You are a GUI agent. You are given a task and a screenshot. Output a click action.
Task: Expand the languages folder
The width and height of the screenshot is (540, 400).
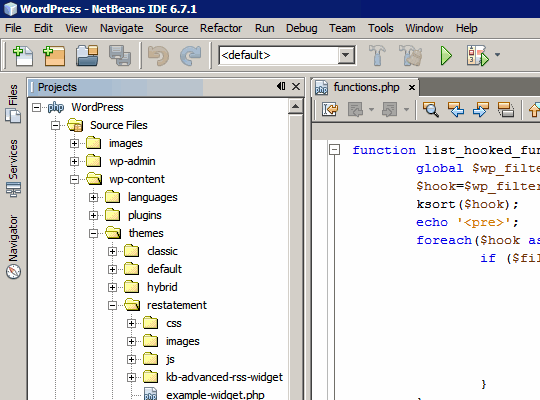(93, 197)
